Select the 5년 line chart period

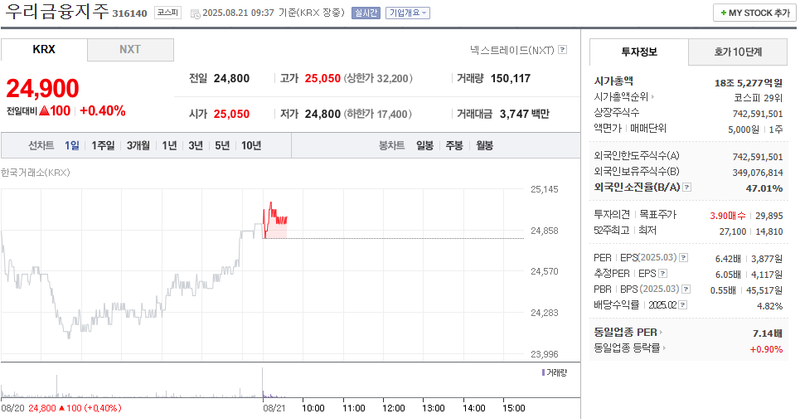pos(222,145)
